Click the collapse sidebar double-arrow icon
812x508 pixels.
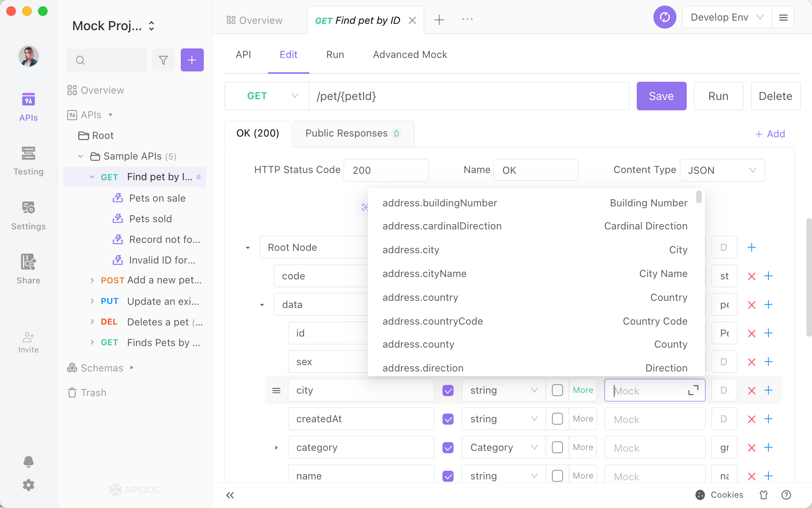point(230,495)
